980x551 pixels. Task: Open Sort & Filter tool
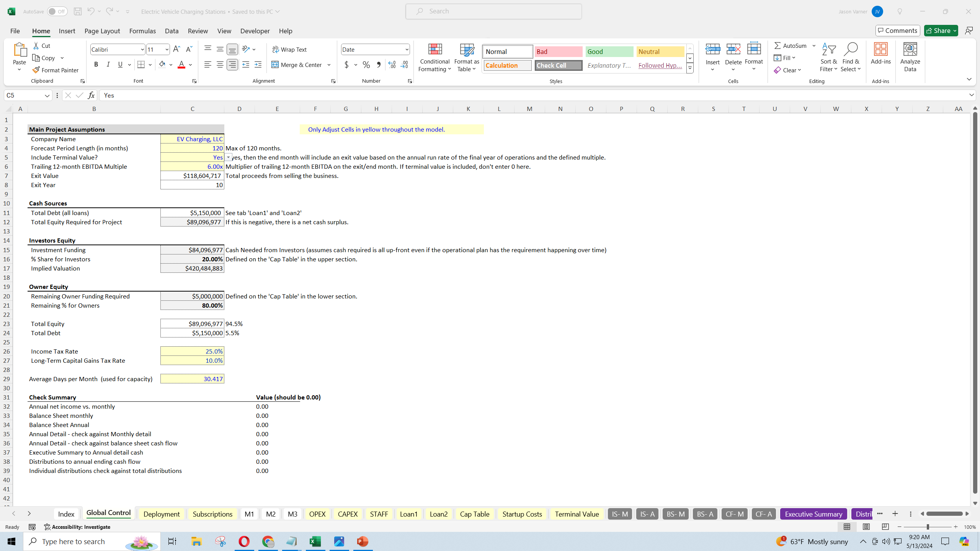point(829,57)
